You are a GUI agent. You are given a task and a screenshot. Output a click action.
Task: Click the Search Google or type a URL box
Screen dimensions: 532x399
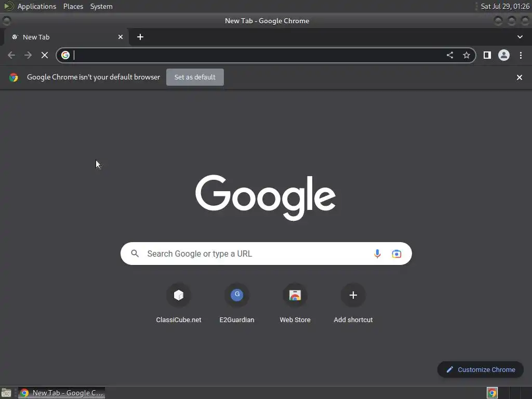pos(266,254)
